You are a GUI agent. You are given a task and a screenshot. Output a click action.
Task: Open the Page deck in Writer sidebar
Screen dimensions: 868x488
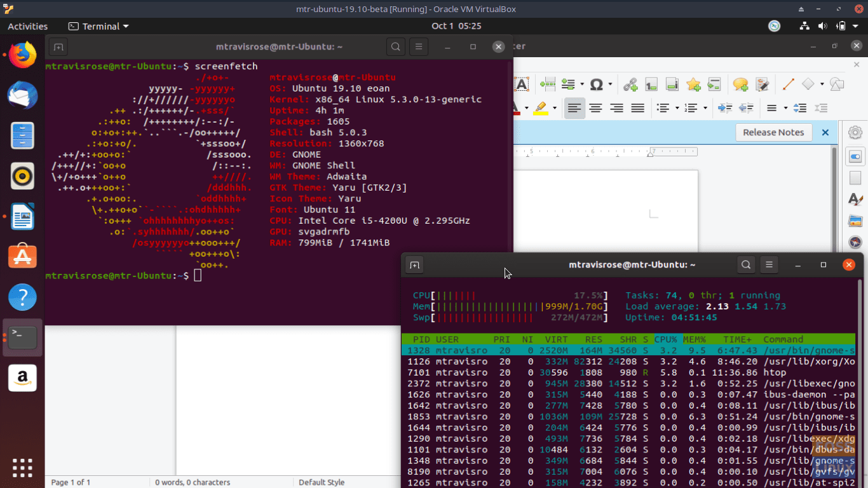[x=855, y=177]
